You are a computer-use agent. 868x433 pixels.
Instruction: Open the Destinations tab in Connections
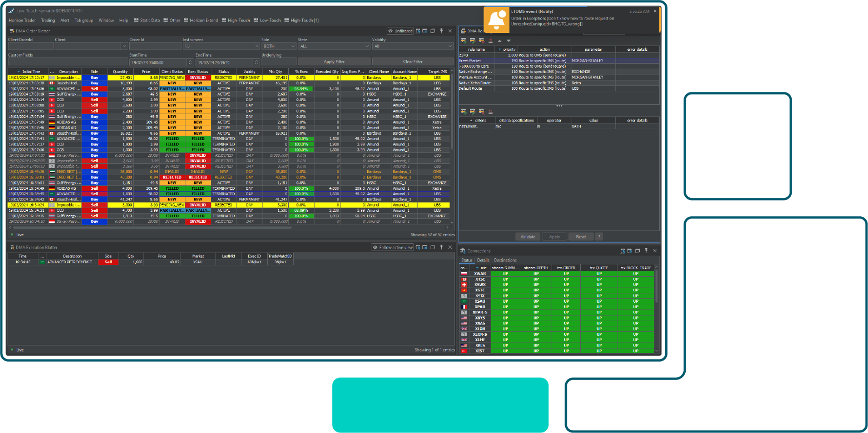point(505,260)
